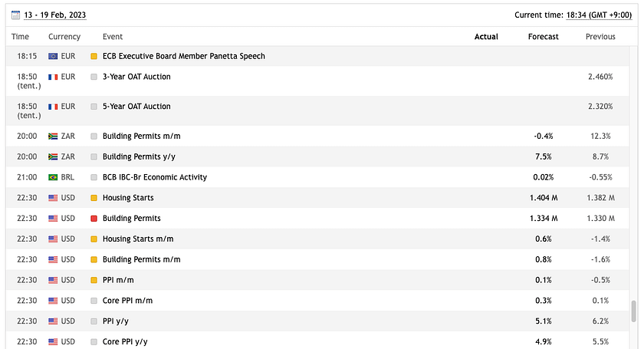
Task: Click the Brazilian flag in the BRL row
Action: (x=53, y=177)
